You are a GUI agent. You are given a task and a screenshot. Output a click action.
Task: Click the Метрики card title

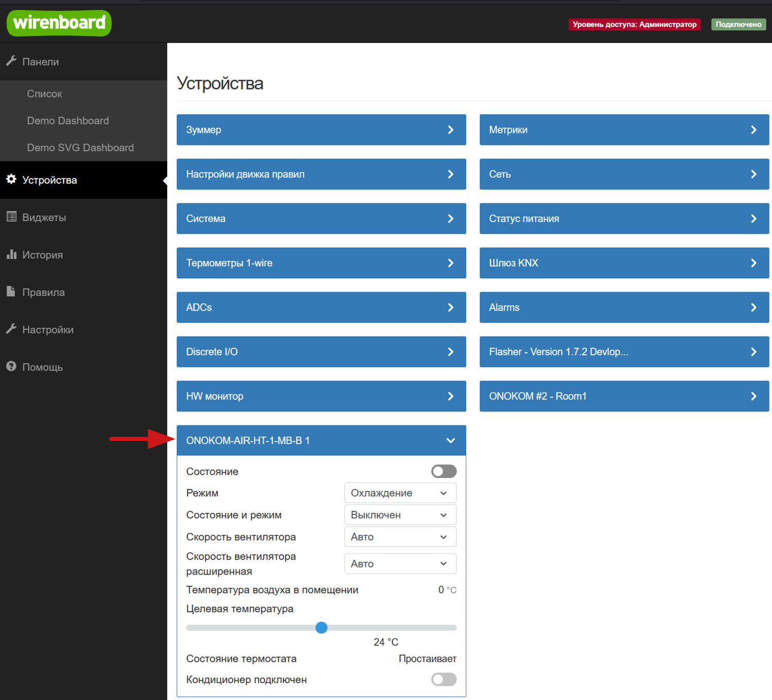coord(508,130)
